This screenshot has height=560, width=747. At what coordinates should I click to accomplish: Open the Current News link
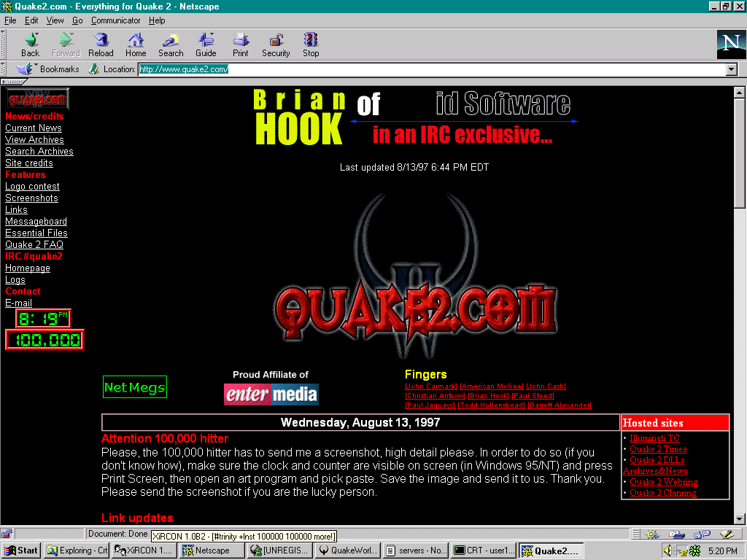[34, 128]
